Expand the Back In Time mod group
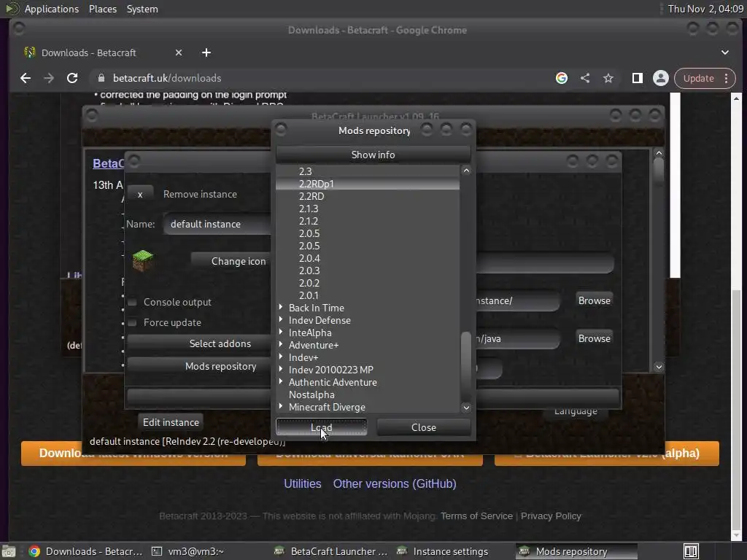The image size is (747, 560). [281, 308]
